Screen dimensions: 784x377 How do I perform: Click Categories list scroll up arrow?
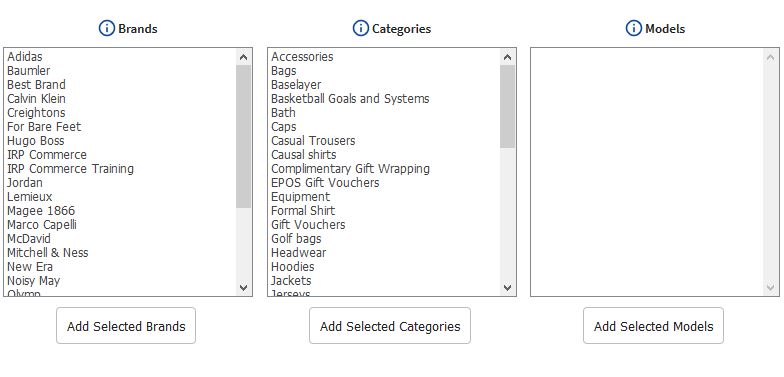click(508, 57)
